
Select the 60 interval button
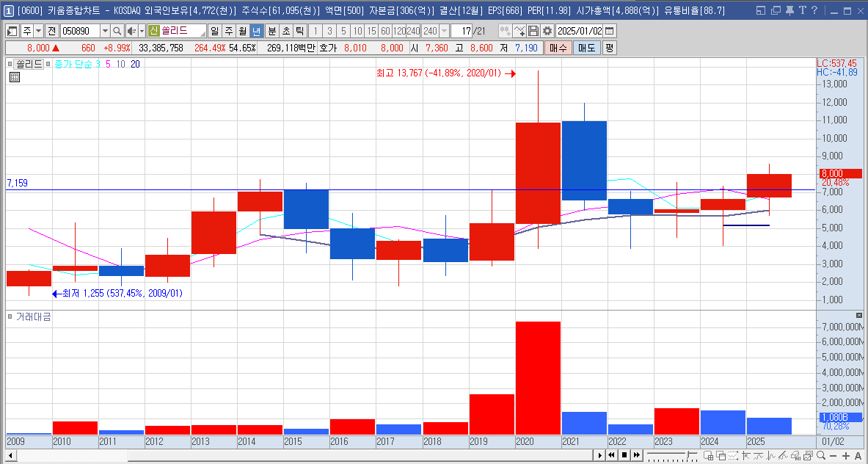click(385, 31)
